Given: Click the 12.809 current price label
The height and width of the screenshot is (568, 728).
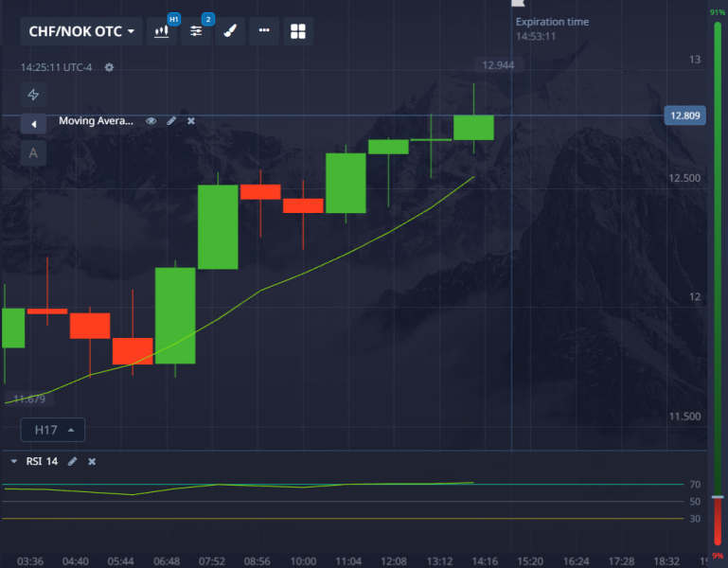Looking at the screenshot, I should pos(684,115).
